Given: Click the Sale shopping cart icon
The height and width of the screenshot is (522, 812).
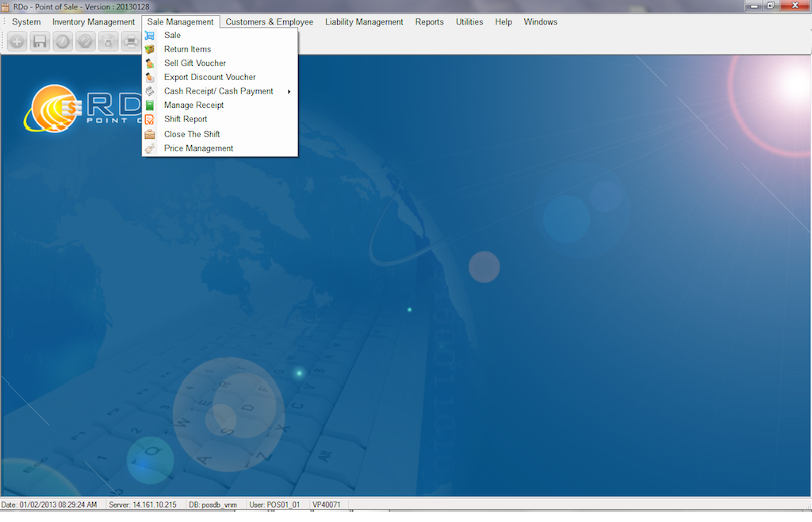Looking at the screenshot, I should tap(149, 36).
